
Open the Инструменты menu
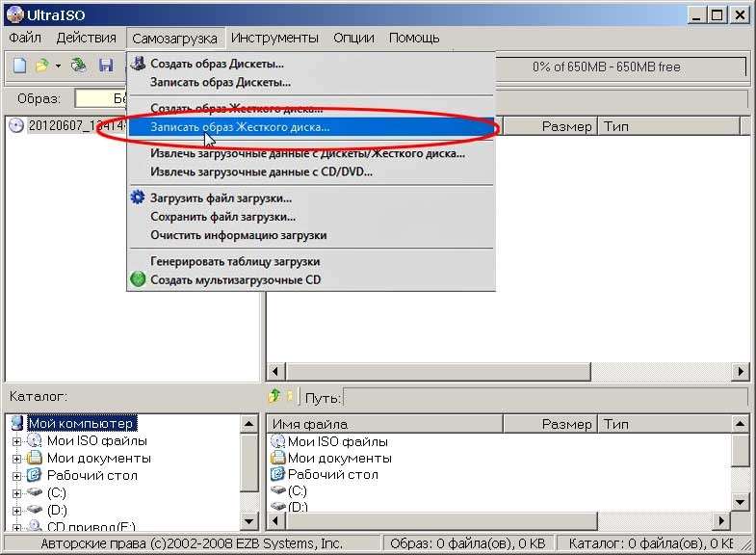274,38
